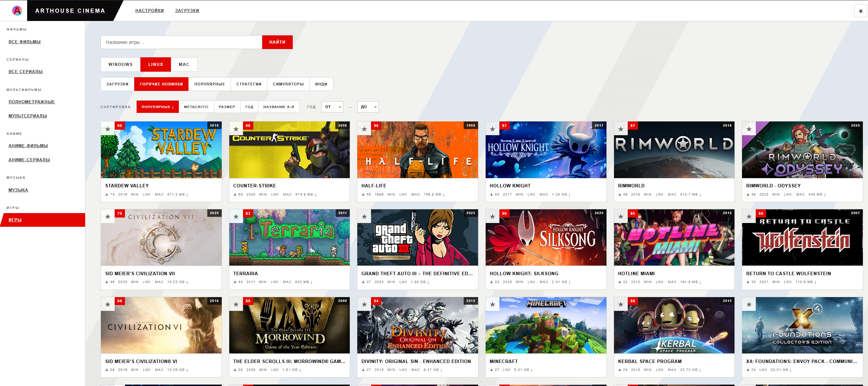Open 'Полнометражные' cartoons link
Screen dimensions: 868x386
(32, 102)
